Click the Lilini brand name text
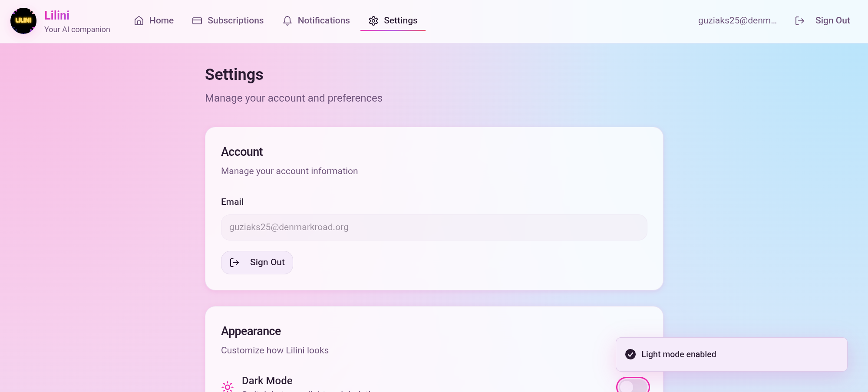The width and height of the screenshot is (868, 392). [57, 15]
